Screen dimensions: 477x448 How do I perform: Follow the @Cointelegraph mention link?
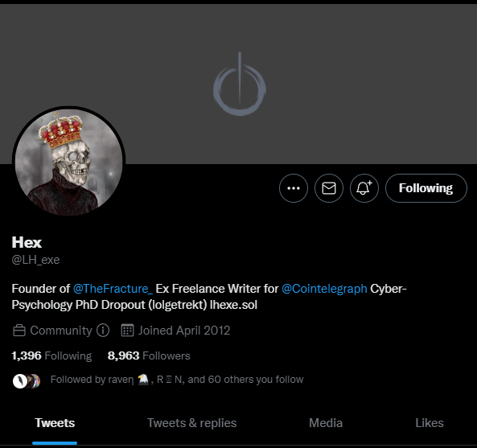pos(324,289)
